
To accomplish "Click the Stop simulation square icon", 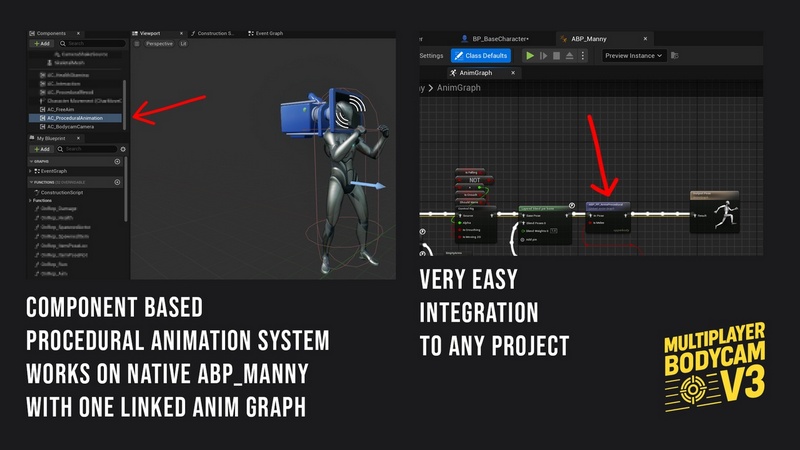I will (x=558, y=56).
